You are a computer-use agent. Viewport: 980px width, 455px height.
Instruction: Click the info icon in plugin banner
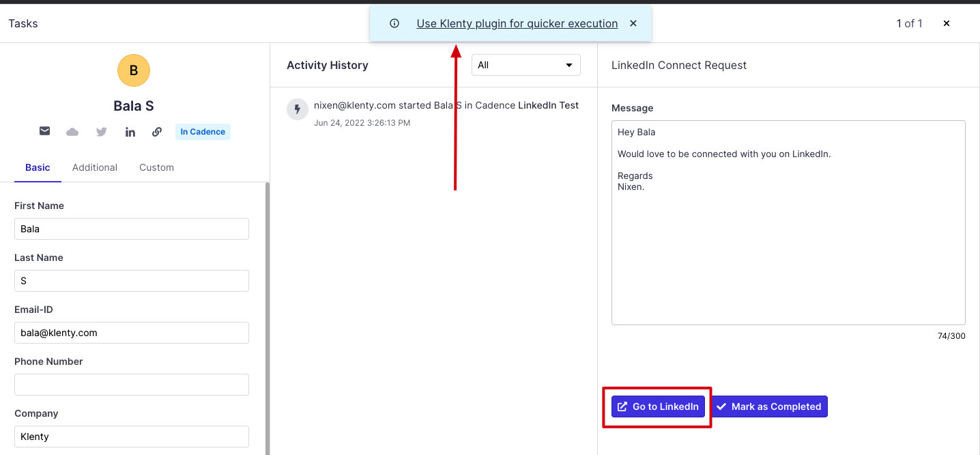pyautogui.click(x=394, y=23)
